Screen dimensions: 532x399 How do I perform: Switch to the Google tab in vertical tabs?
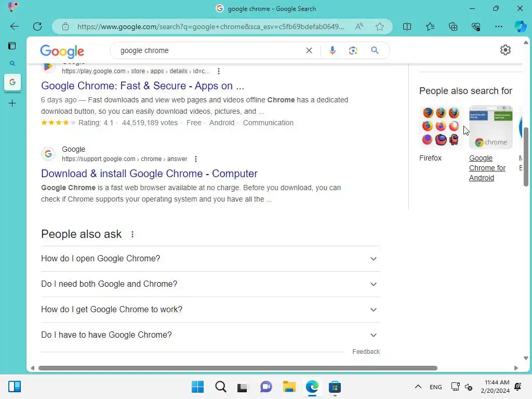tap(12, 82)
